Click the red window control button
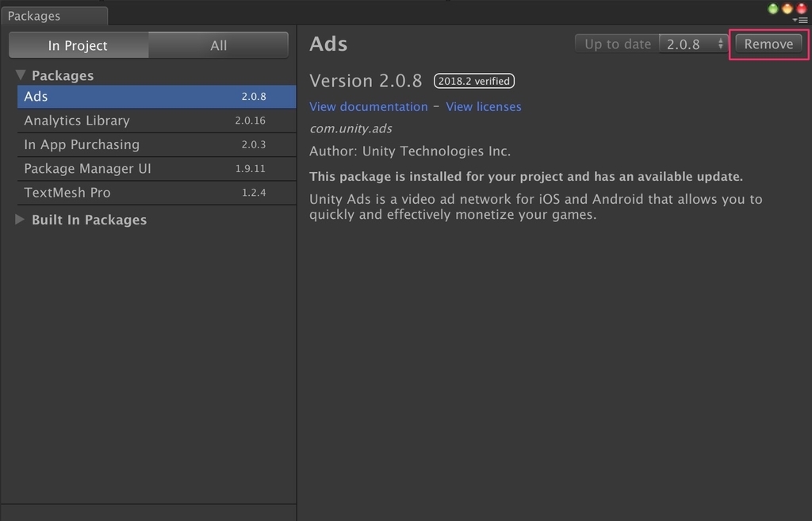Screen dimensions: 812x521 tap(802, 8)
